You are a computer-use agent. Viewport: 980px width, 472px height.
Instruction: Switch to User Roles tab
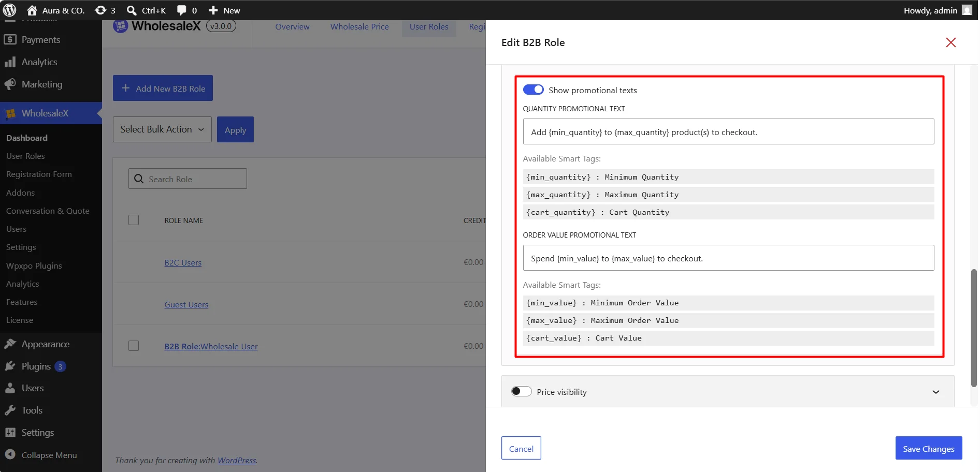pyautogui.click(x=429, y=26)
